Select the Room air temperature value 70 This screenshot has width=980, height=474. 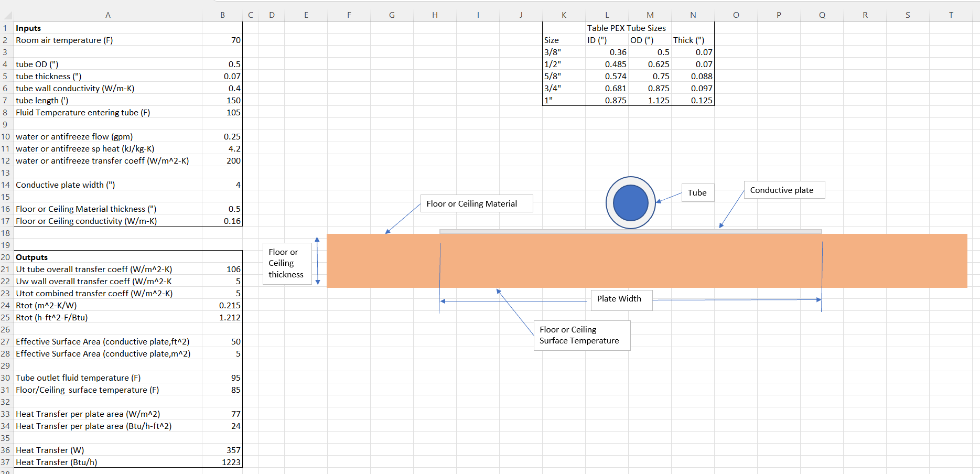point(222,40)
